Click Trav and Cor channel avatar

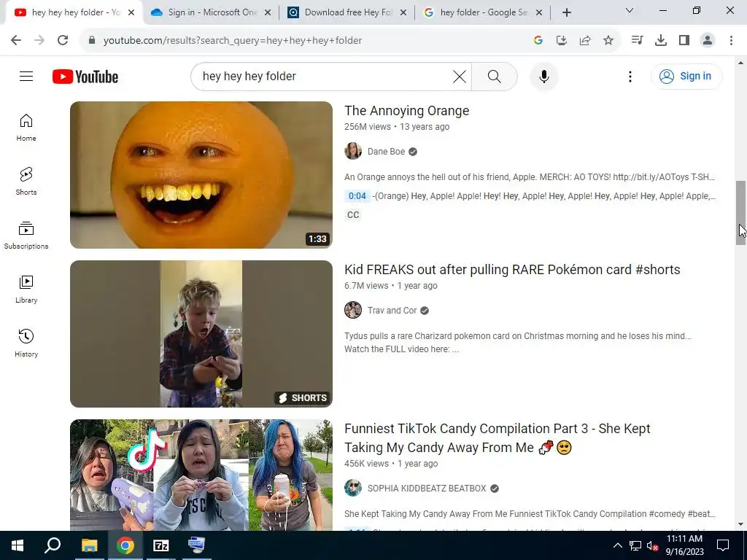[353, 310]
